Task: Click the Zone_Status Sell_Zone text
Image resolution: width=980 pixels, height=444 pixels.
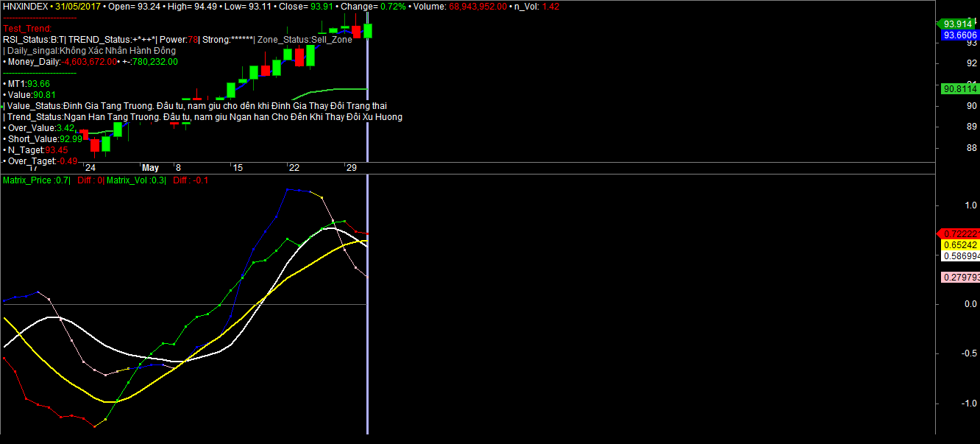Action: tap(303, 40)
